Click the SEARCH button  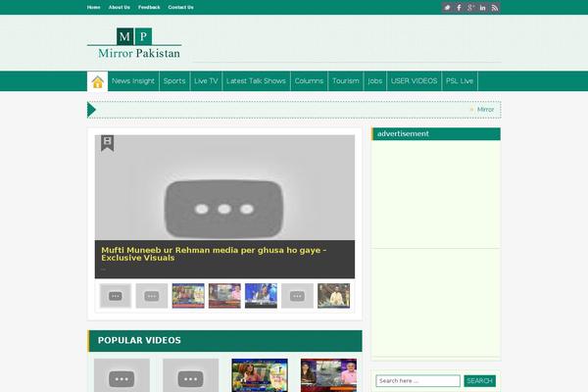click(479, 381)
